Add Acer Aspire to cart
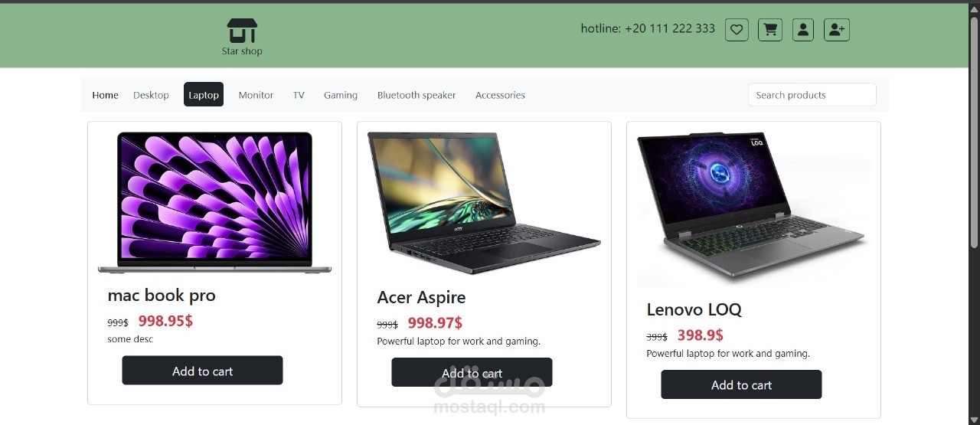980x425 pixels. click(472, 373)
